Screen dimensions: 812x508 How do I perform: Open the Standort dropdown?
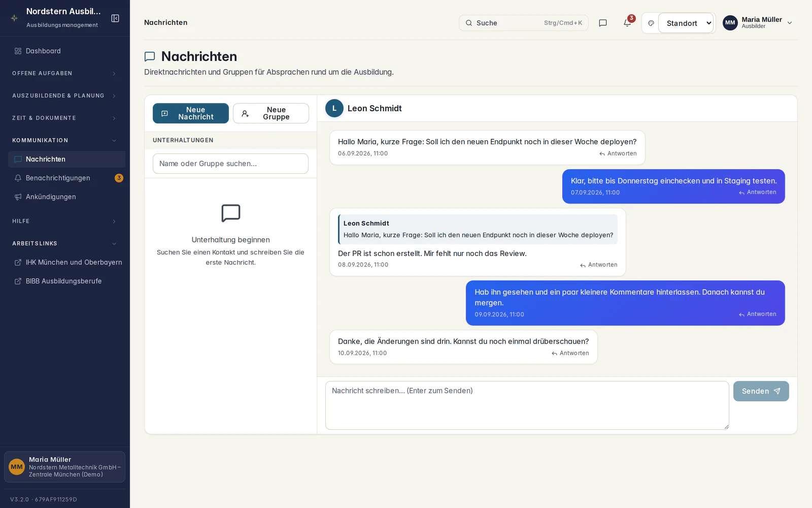pyautogui.click(x=686, y=23)
